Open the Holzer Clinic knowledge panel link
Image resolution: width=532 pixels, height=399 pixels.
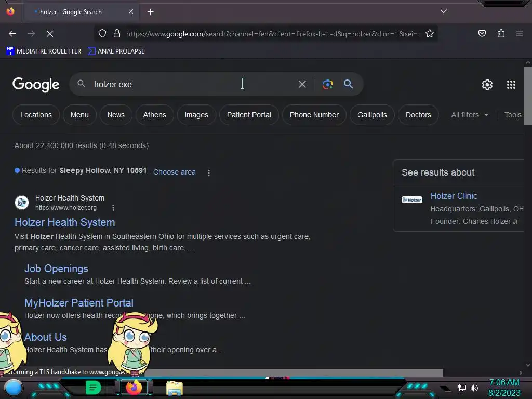(x=454, y=196)
